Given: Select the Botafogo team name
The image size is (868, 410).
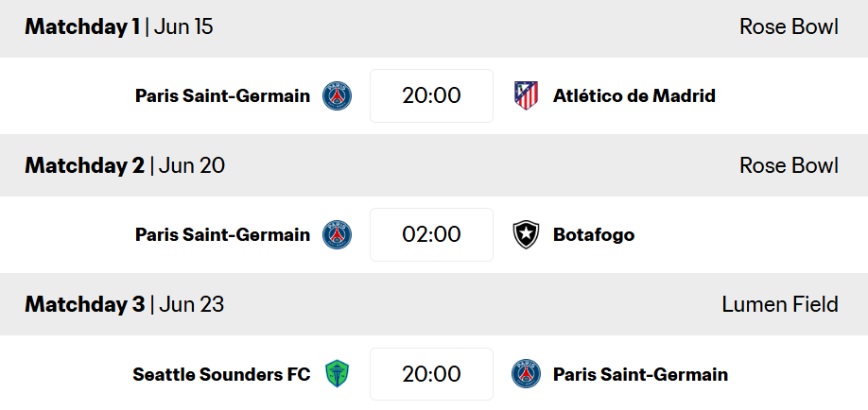Looking at the screenshot, I should (594, 234).
